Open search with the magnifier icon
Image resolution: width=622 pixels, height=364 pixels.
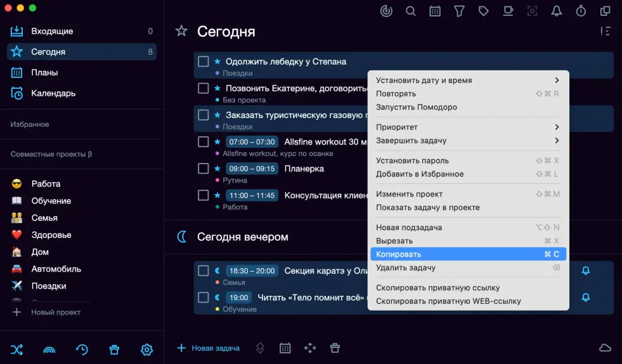[411, 11]
